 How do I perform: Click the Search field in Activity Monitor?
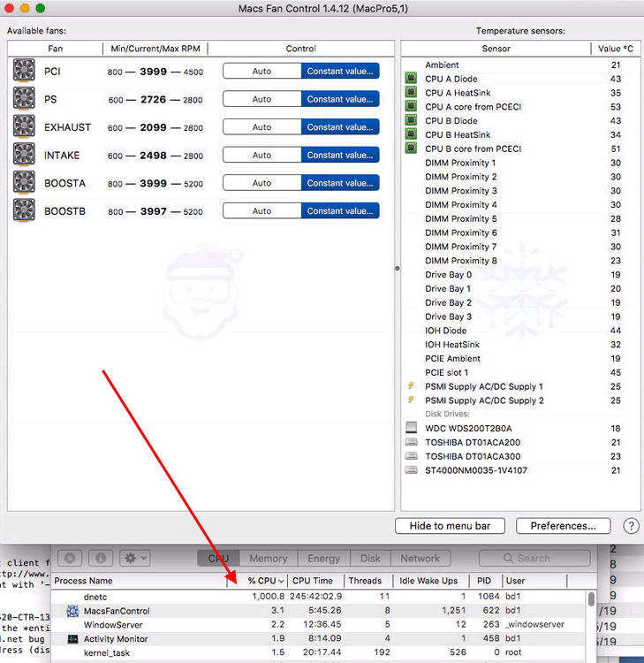[x=534, y=558]
